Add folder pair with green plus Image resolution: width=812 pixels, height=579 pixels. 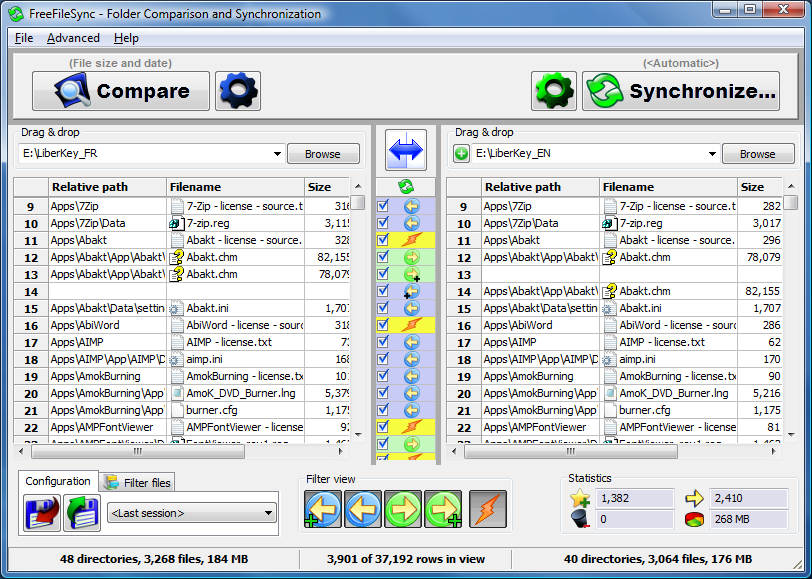click(461, 154)
